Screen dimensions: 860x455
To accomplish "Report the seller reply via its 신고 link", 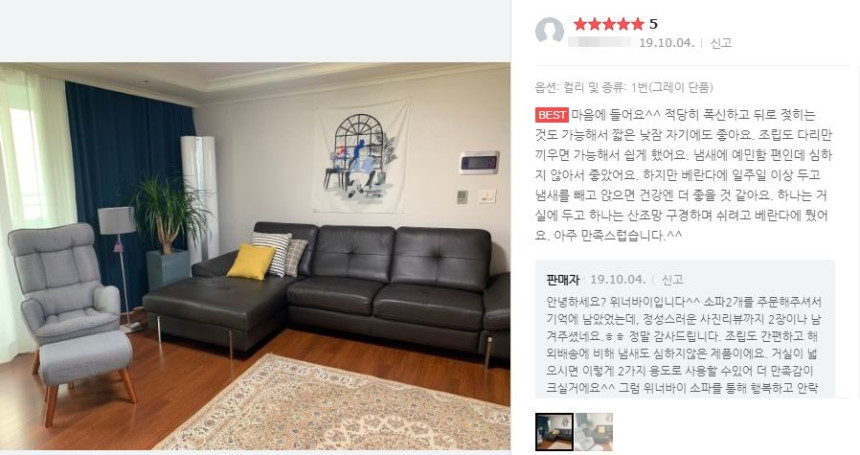I will (x=672, y=280).
